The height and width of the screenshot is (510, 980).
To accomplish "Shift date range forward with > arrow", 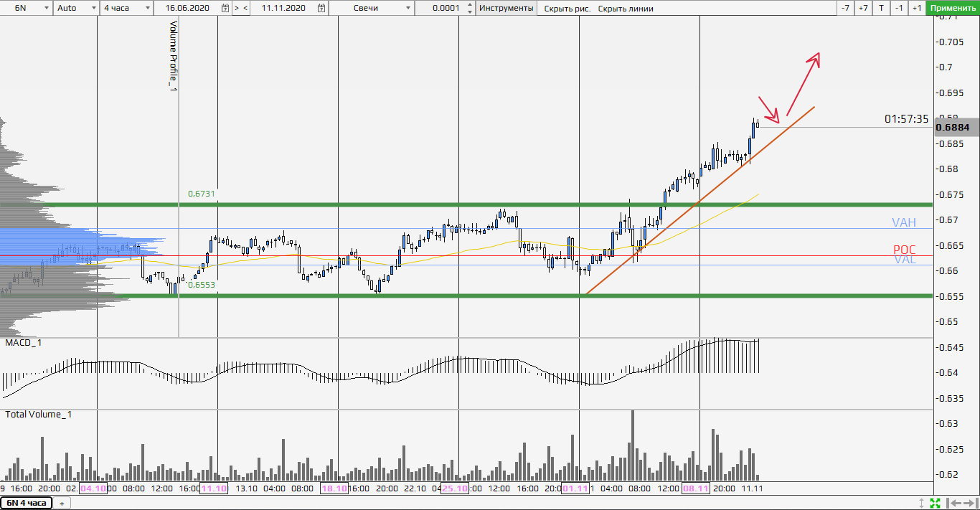I will point(237,8).
